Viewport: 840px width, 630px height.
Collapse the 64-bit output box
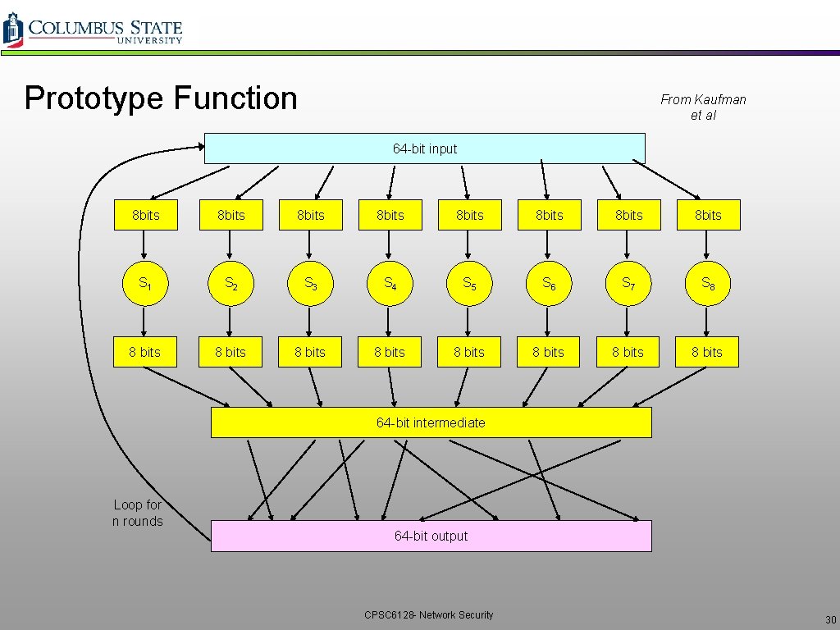pyautogui.click(x=431, y=536)
